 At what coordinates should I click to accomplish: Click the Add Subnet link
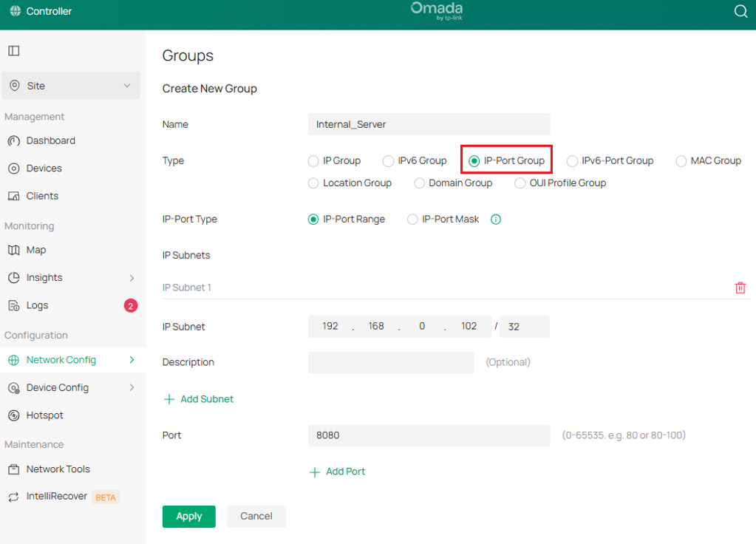coord(207,399)
